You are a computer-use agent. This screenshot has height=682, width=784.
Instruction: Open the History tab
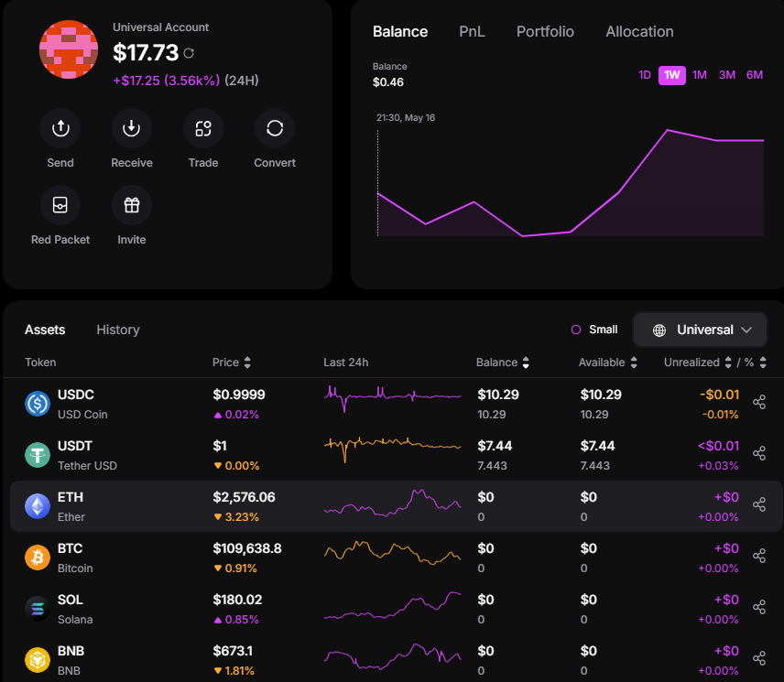(x=118, y=330)
